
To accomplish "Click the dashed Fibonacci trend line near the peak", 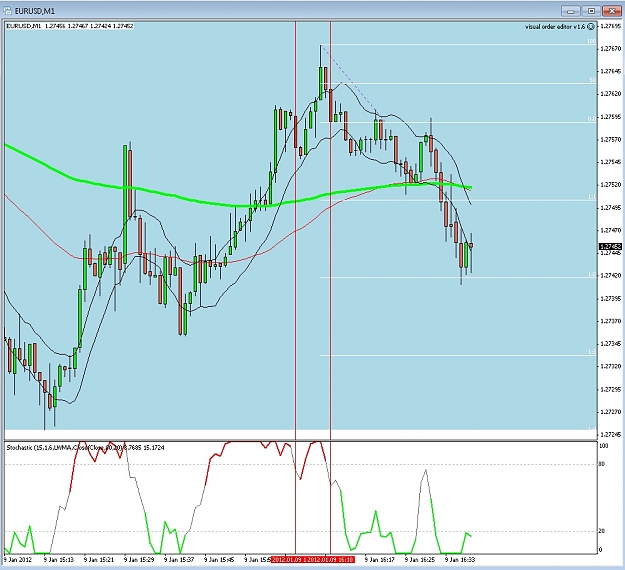I will (x=347, y=77).
